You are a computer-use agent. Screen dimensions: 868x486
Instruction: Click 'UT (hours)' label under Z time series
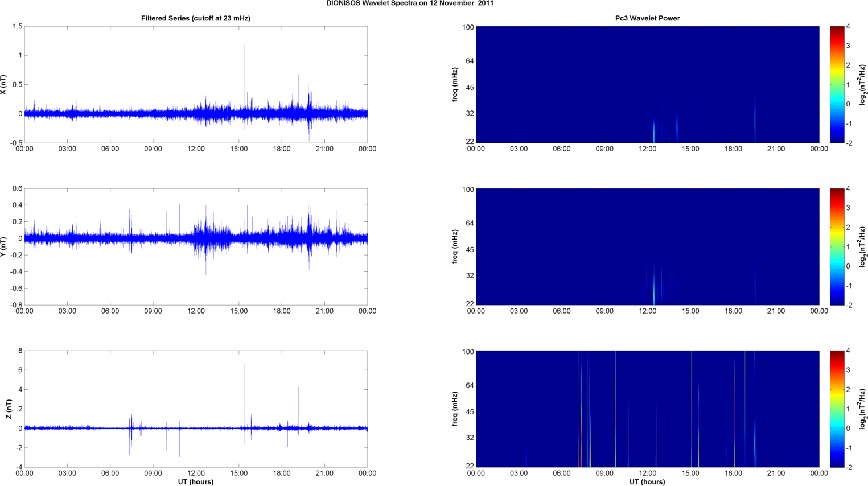point(196,482)
